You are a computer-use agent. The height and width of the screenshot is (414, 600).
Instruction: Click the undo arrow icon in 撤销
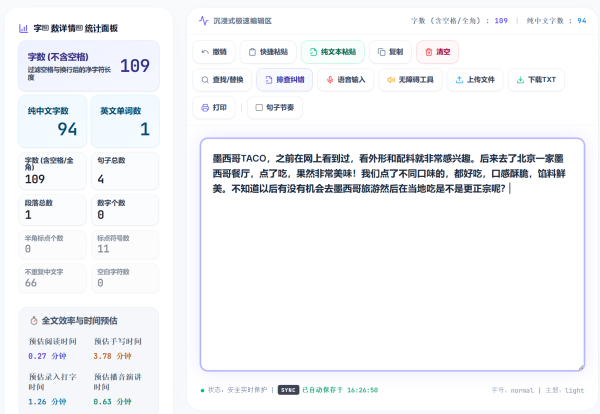click(x=205, y=52)
